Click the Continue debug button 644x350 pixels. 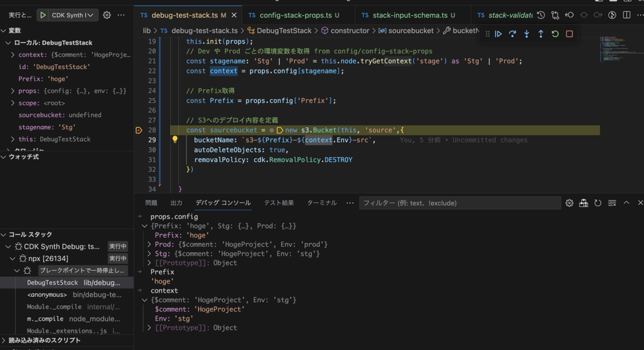click(x=499, y=34)
